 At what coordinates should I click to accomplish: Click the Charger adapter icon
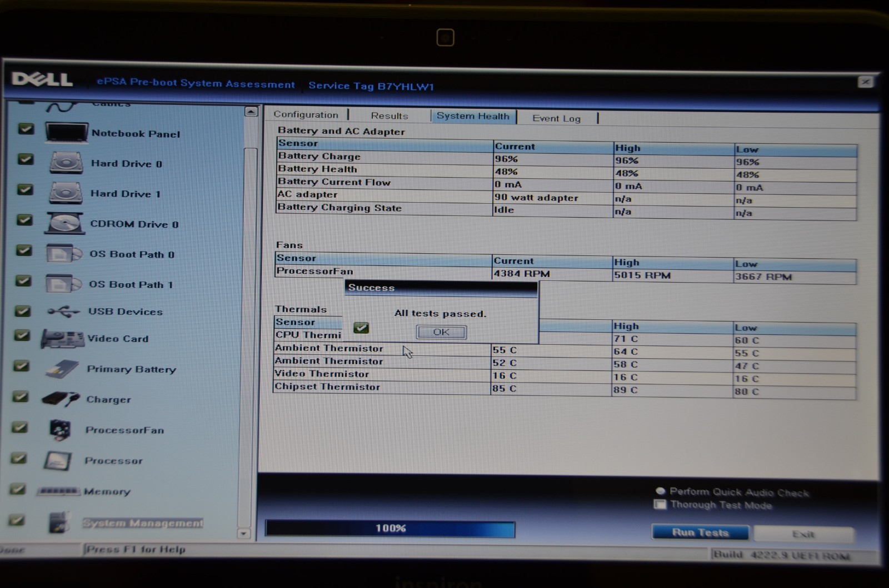pyautogui.click(x=61, y=399)
